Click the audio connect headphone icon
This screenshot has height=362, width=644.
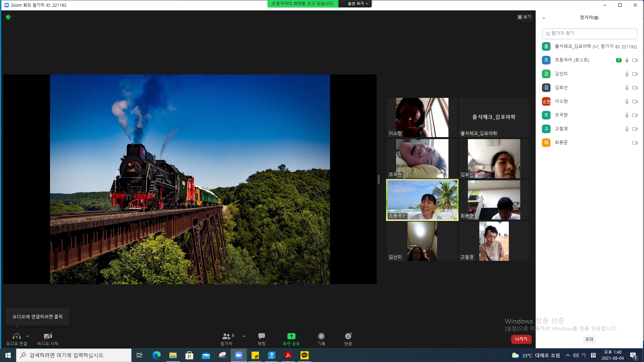[x=16, y=336]
